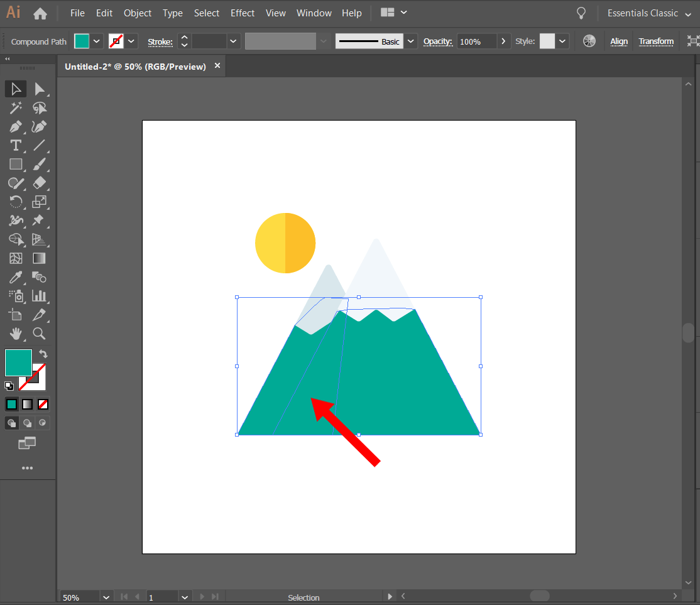Screen dimensions: 700x605
Task: Select the Direct Selection tool
Action: pos(40,89)
